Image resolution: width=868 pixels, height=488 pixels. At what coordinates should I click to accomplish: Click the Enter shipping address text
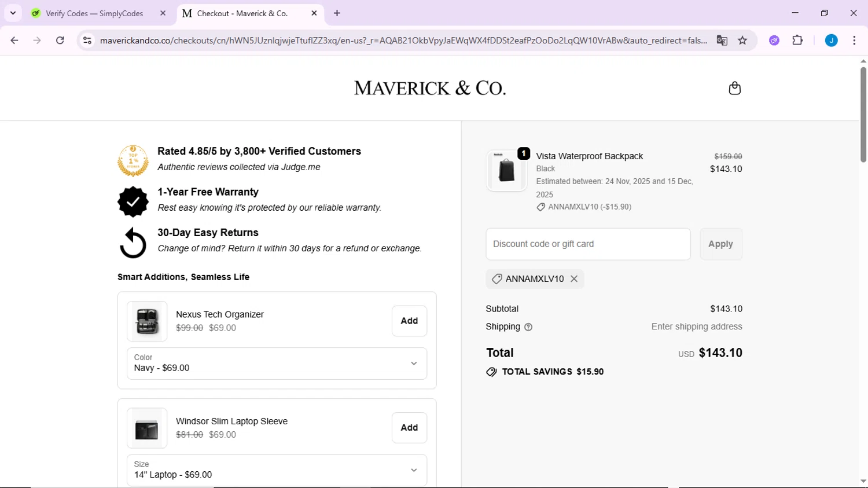click(x=697, y=327)
